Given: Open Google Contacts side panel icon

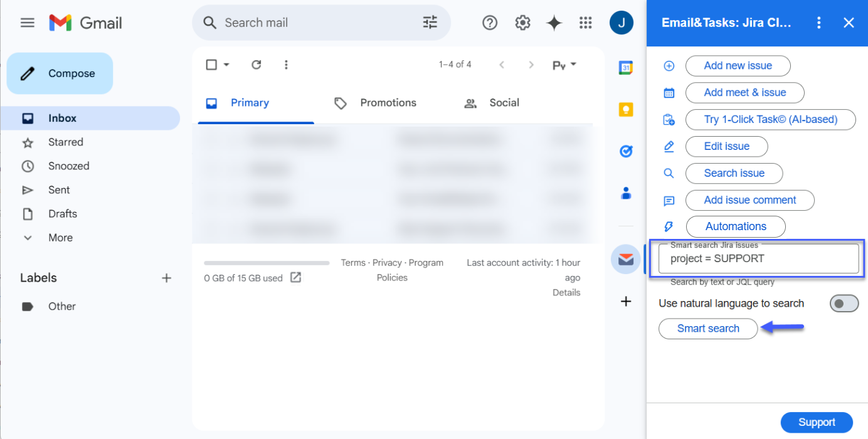Looking at the screenshot, I should (625, 193).
